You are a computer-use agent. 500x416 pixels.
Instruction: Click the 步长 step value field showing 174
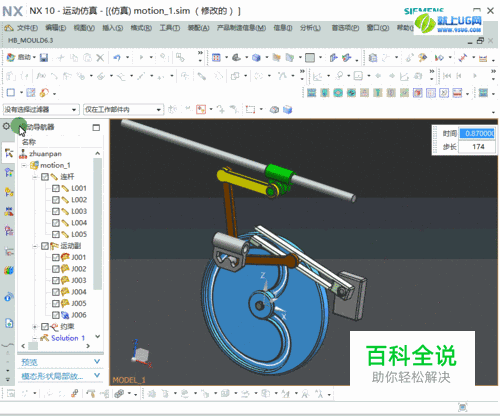pos(477,147)
